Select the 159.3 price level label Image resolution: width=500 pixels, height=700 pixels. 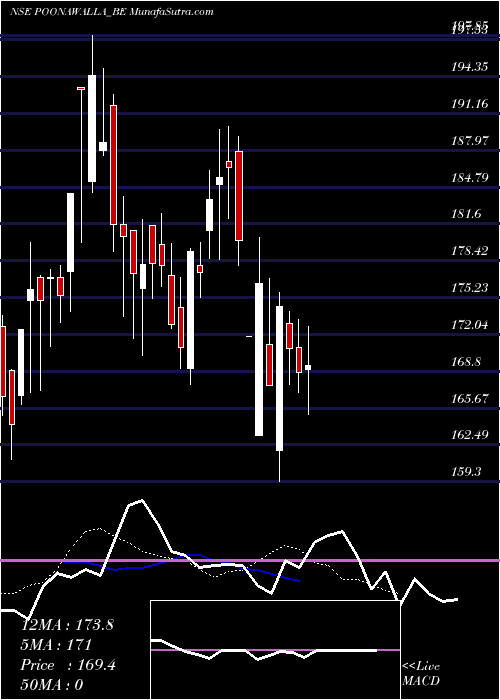click(466, 471)
